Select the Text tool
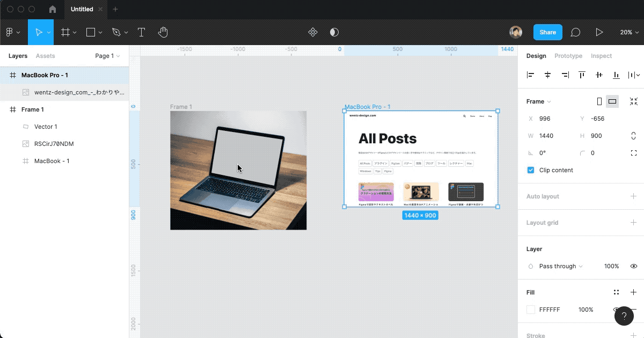 [x=141, y=32]
